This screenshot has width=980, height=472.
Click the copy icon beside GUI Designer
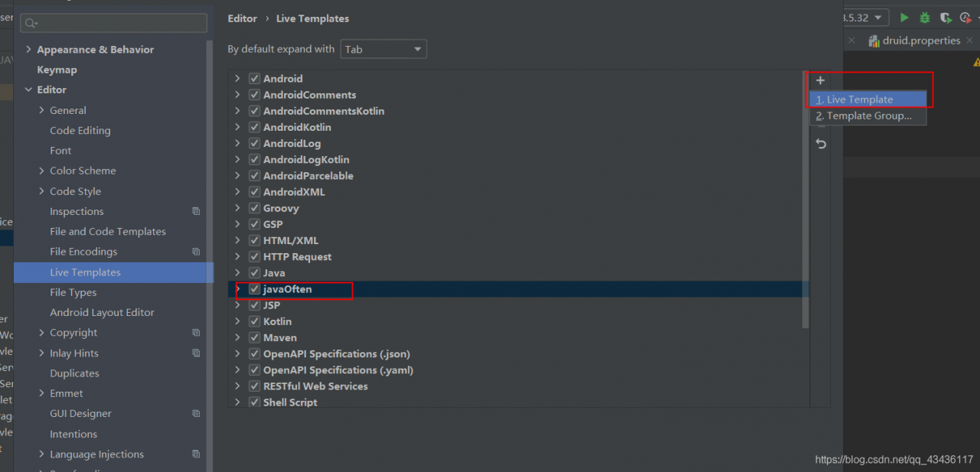[x=196, y=413]
